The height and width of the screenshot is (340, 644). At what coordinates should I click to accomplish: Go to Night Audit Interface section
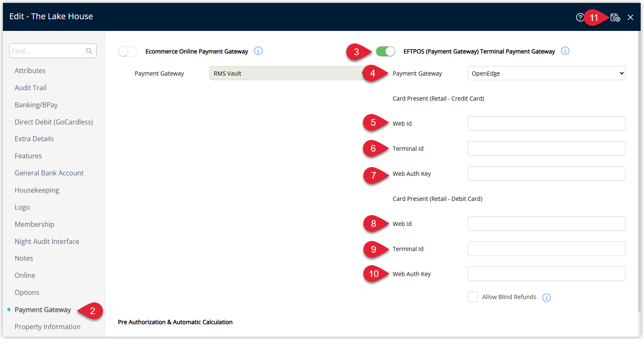coord(47,241)
